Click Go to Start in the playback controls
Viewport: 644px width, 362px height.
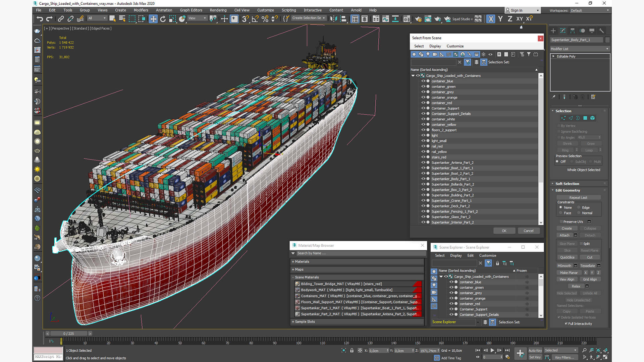tap(478, 350)
